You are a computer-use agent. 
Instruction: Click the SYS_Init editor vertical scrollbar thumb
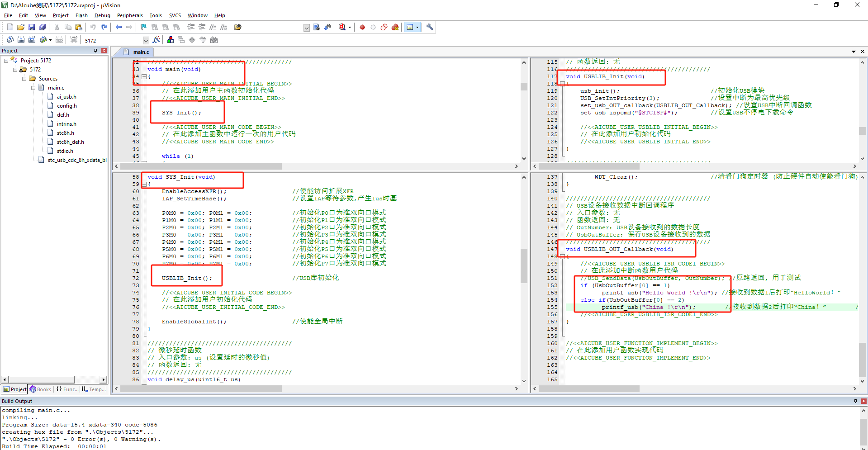point(524,265)
